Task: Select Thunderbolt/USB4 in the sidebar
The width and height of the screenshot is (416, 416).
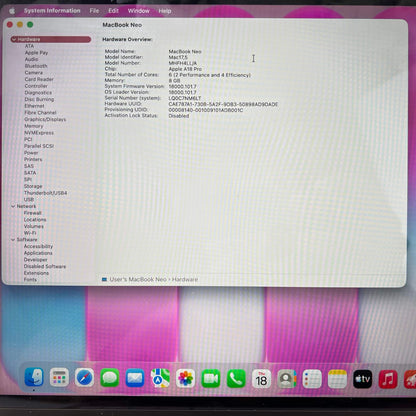Action: [45, 193]
